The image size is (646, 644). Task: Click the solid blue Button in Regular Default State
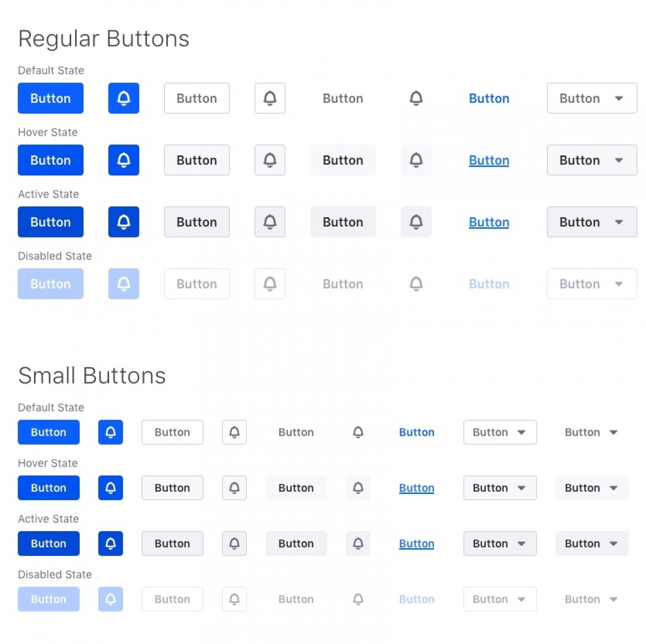tap(50, 98)
